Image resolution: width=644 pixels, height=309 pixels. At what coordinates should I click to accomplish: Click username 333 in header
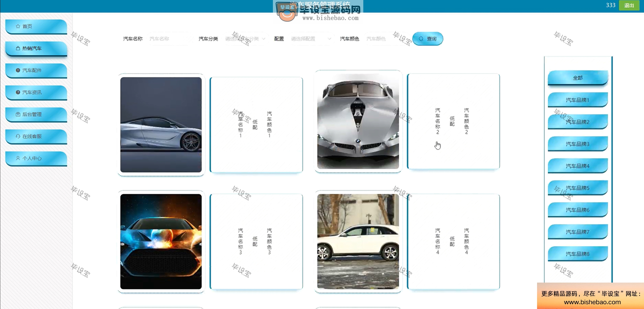click(610, 5)
